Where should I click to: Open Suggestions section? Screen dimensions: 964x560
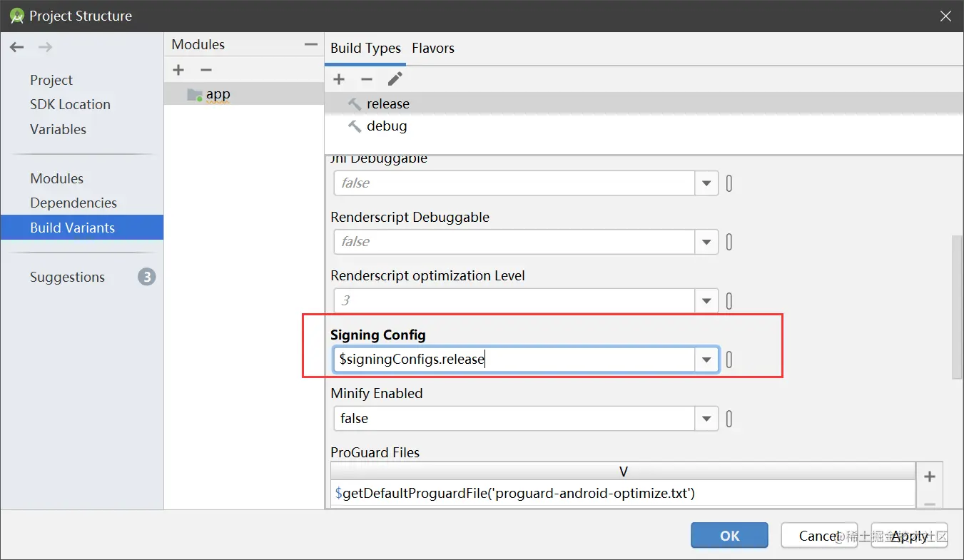[x=67, y=277]
